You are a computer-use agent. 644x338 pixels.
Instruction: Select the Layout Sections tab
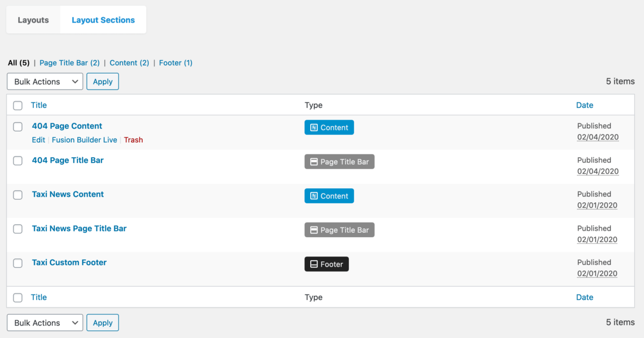click(x=103, y=20)
